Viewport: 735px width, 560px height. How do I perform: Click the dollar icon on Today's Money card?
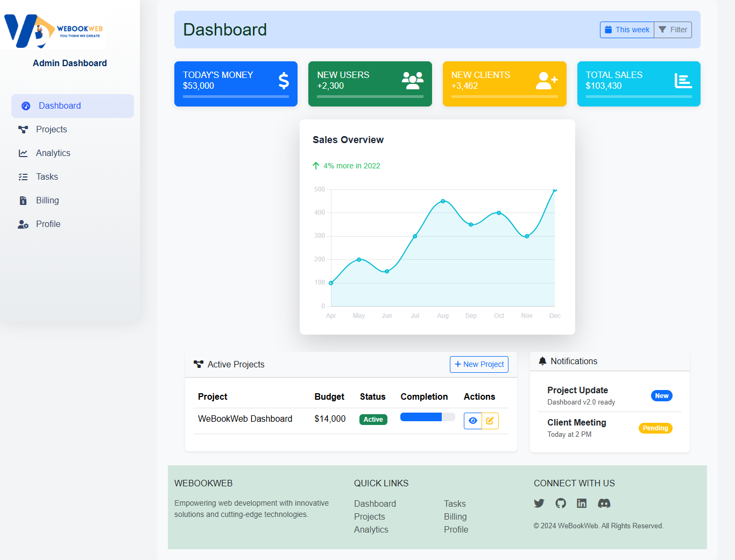coord(284,80)
